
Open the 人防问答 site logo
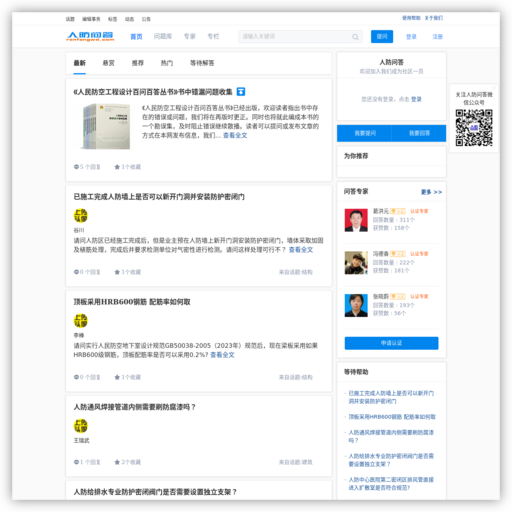(x=90, y=36)
